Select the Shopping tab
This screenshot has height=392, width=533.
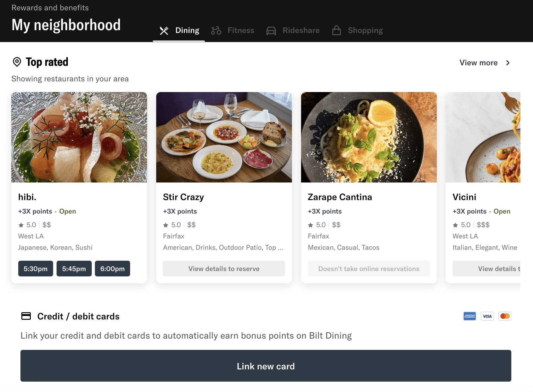pos(365,30)
